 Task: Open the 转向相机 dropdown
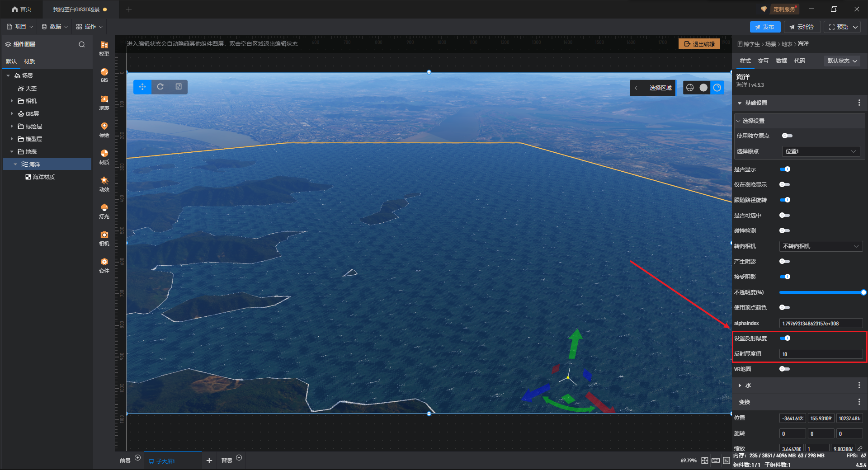(x=821, y=246)
